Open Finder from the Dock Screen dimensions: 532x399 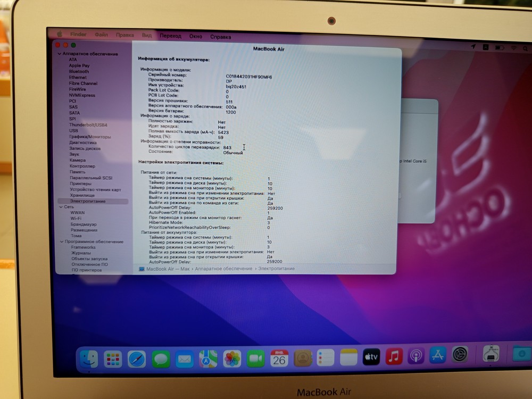coord(88,360)
